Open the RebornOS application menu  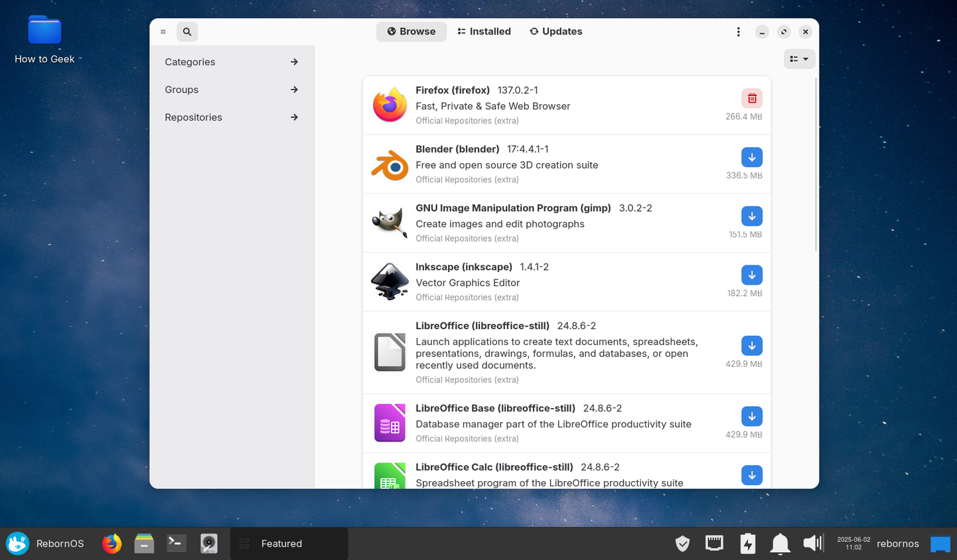point(46,543)
